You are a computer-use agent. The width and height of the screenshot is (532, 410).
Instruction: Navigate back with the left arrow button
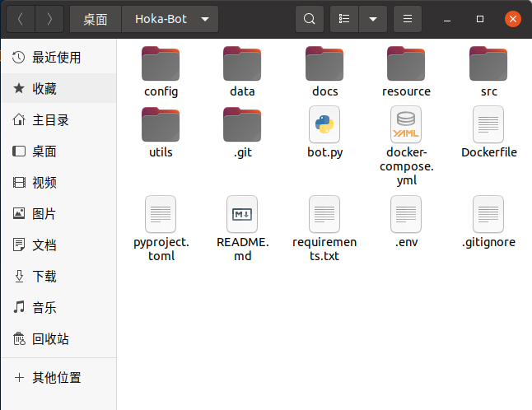click(x=21, y=18)
